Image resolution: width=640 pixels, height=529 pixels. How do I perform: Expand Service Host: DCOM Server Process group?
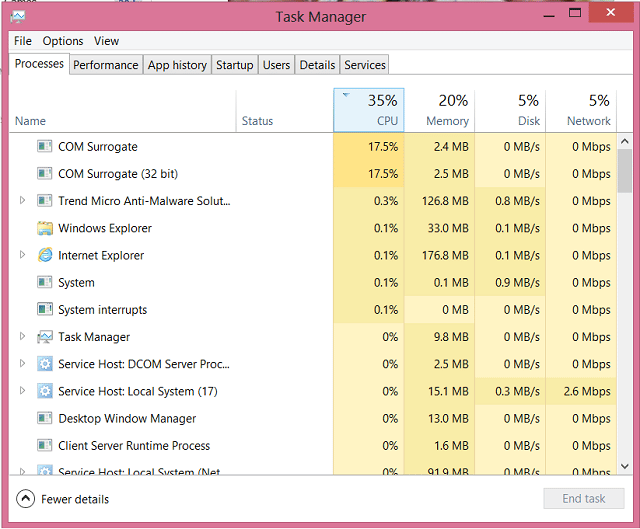pyautogui.click(x=22, y=363)
